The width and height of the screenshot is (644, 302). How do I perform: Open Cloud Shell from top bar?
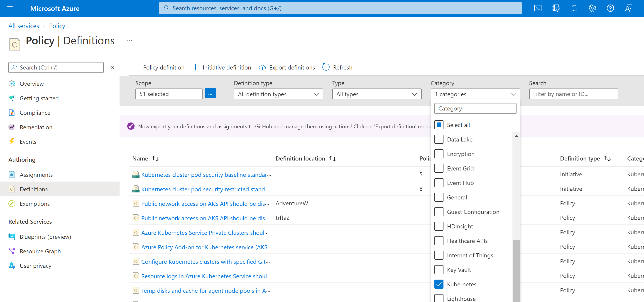538,8
